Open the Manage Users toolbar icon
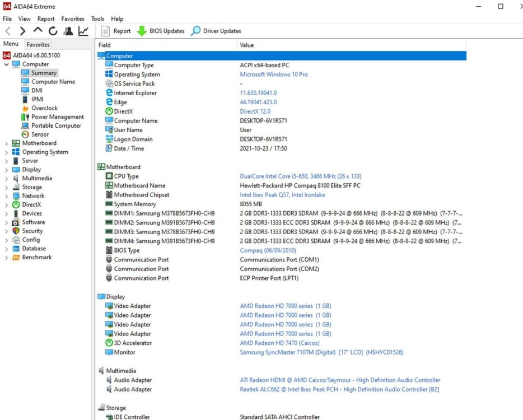The image size is (523, 420). tap(68, 31)
